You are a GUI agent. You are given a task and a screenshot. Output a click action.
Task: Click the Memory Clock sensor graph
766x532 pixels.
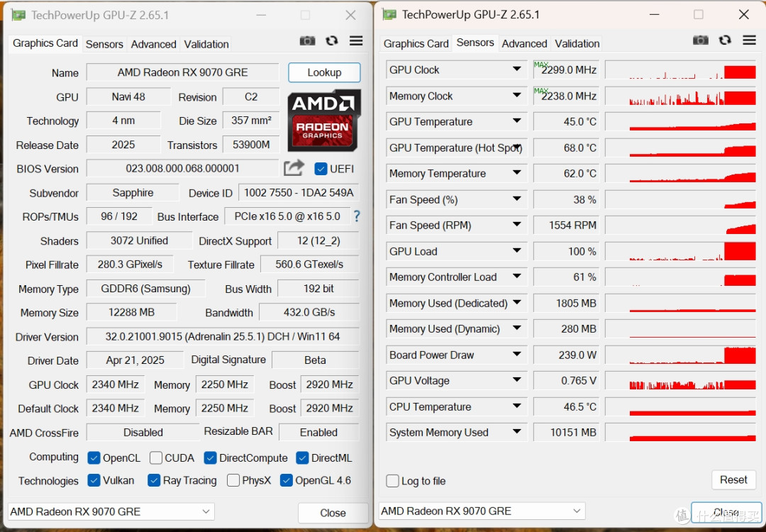(x=680, y=96)
